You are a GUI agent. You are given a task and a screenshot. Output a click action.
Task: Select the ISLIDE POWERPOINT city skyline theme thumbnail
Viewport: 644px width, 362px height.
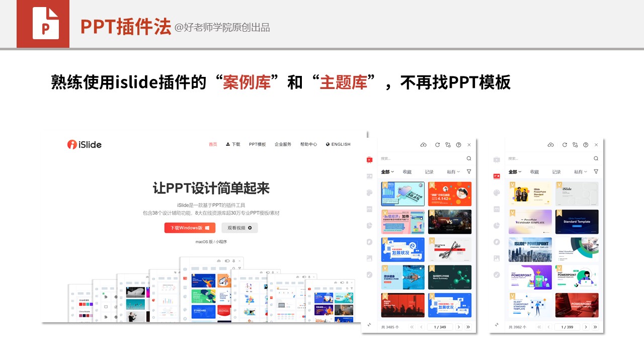pyautogui.click(x=530, y=249)
